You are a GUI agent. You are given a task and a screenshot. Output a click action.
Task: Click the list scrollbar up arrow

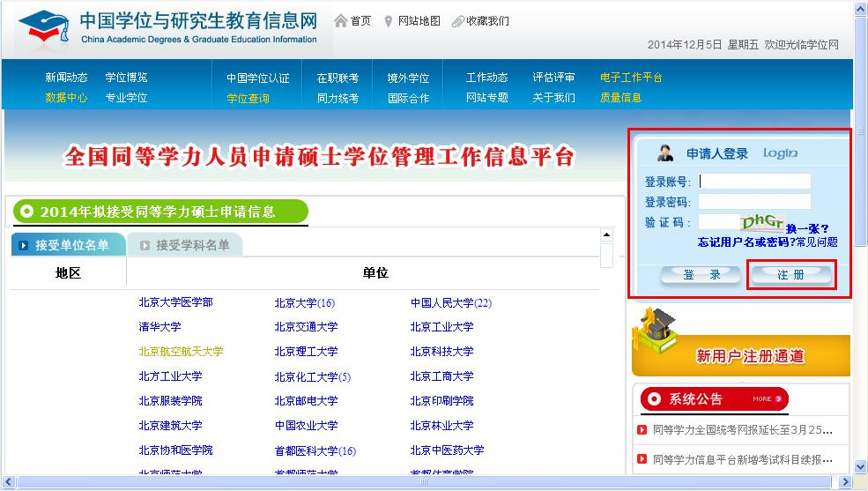pos(606,235)
